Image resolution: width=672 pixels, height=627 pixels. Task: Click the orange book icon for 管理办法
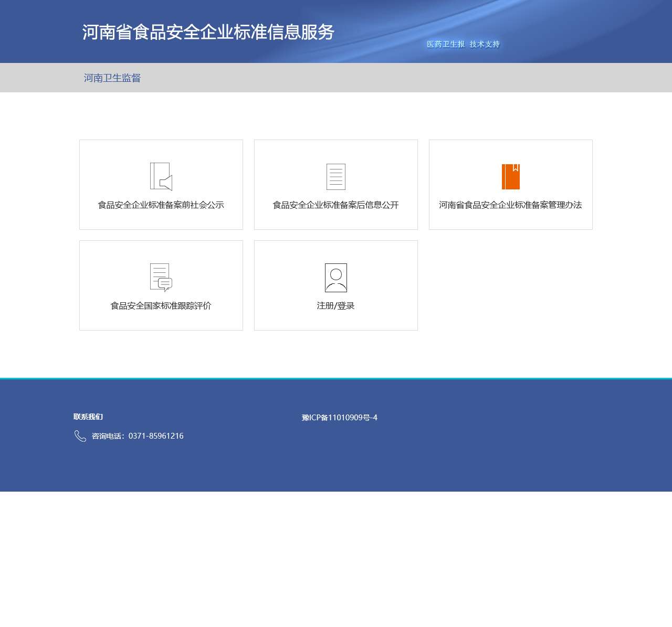click(x=511, y=177)
